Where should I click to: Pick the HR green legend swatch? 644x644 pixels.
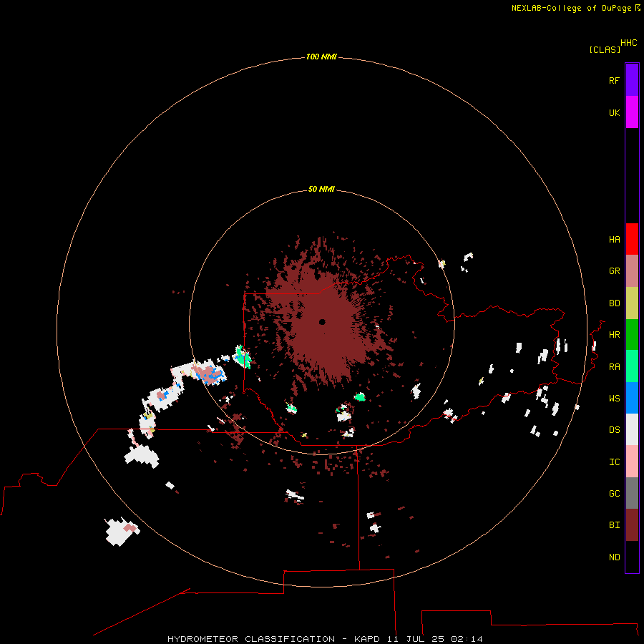tap(632, 335)
